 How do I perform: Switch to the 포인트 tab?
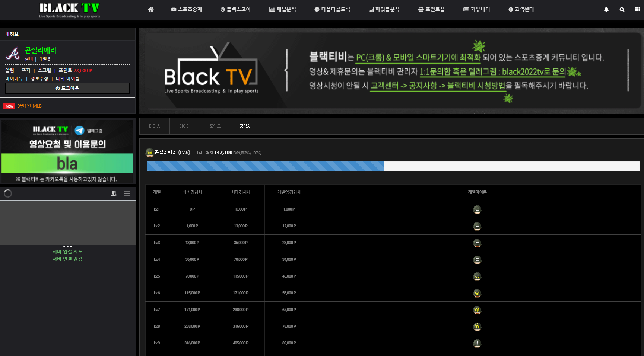[x=215, y=126]
